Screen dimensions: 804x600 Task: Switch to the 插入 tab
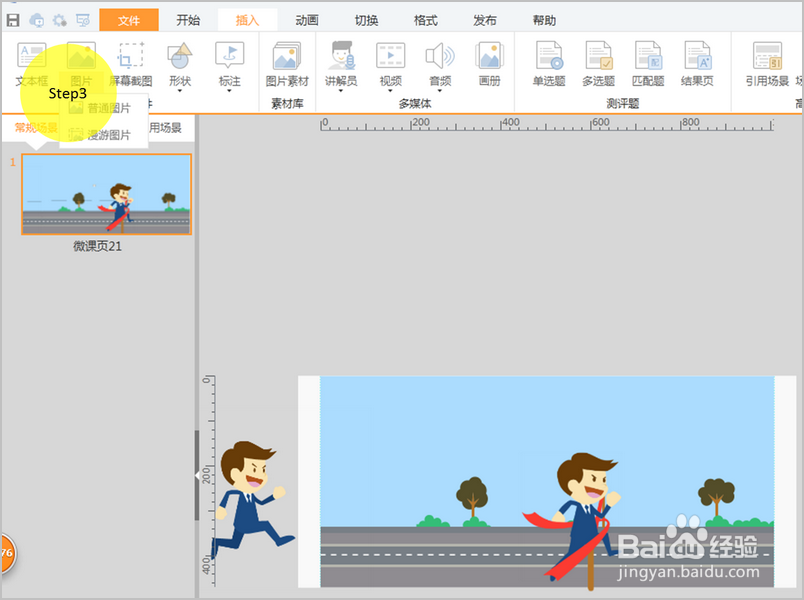tap(247, 20)
